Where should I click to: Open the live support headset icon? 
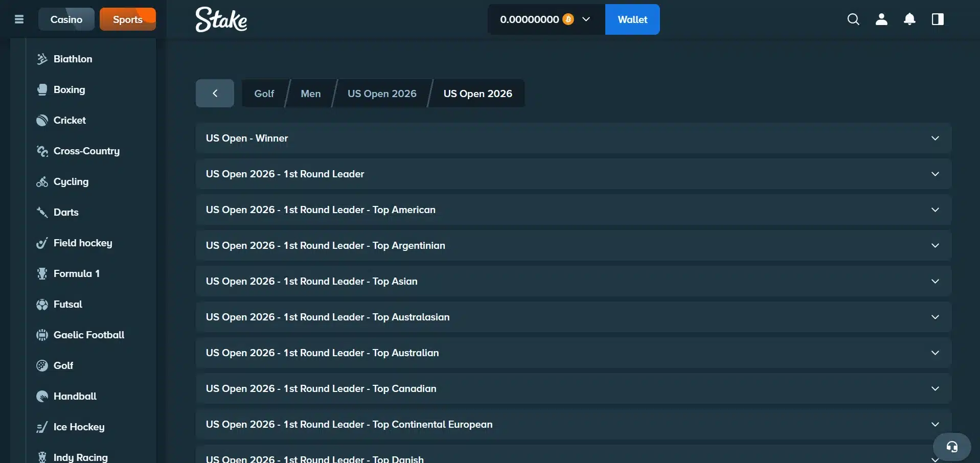[952, 447]
